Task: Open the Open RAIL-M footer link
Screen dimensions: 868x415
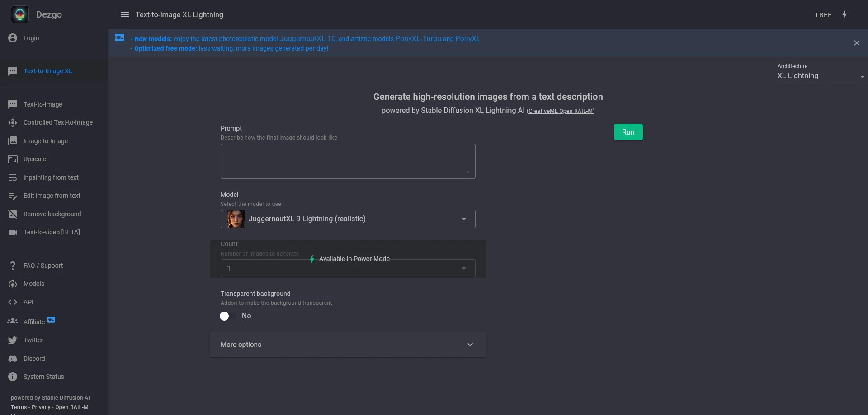Action: [x=72, y=407]
